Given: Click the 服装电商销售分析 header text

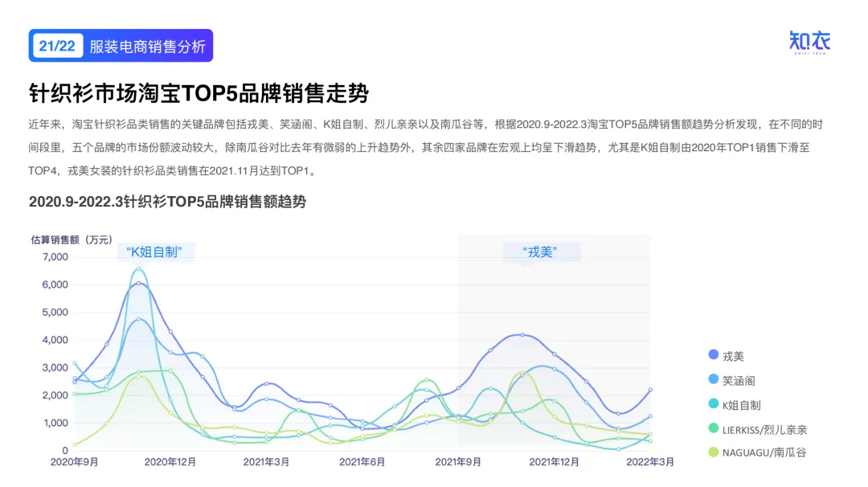Looking at the screenshot, I should tap(147, 47).
